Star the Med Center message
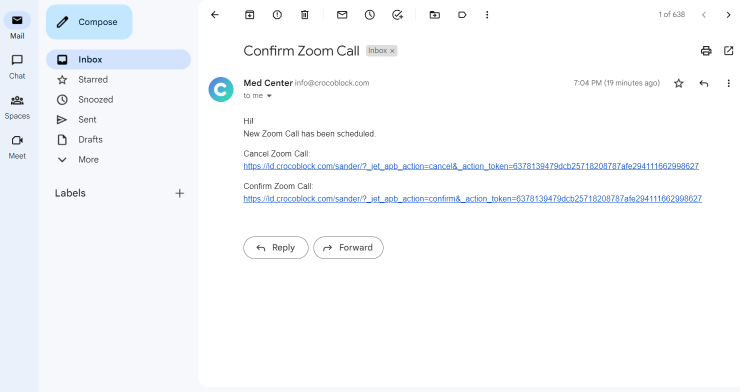Screen dimensions: 740x392 point(679,83)
